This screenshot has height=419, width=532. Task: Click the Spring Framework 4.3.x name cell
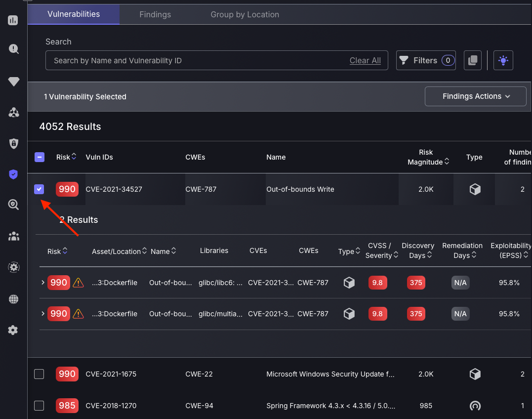pyautogui.click(x=331, y=406)
